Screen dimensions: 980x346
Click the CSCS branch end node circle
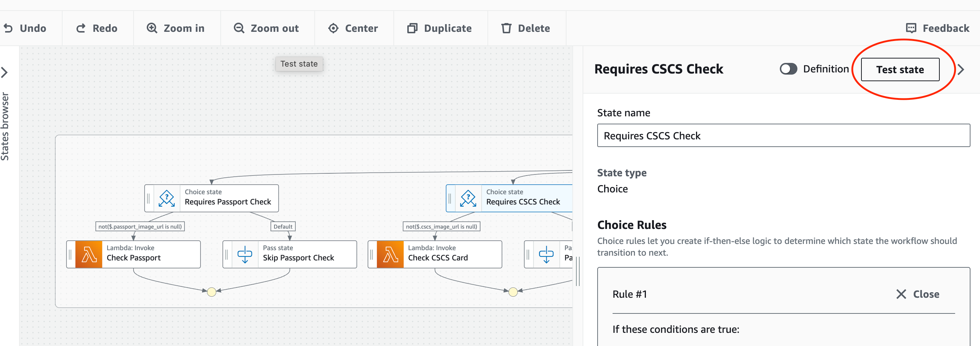click(x=513, y=292)
